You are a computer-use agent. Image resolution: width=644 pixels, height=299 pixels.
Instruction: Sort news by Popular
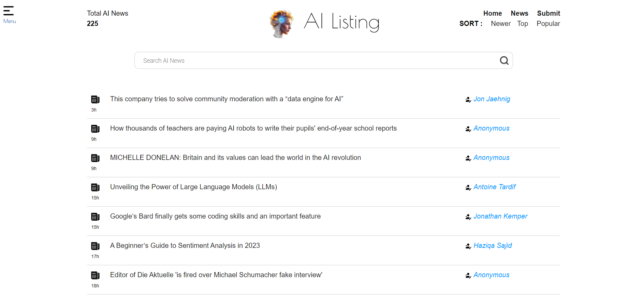tap(548, 24)
